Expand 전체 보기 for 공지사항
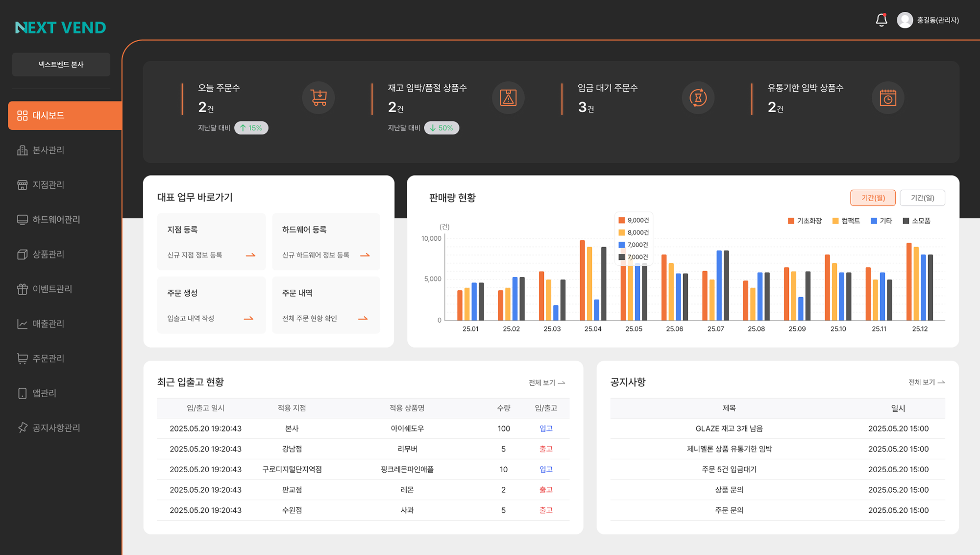Image resolution: width=980 pixels, height=555 pixels. [x=926, y=382]
